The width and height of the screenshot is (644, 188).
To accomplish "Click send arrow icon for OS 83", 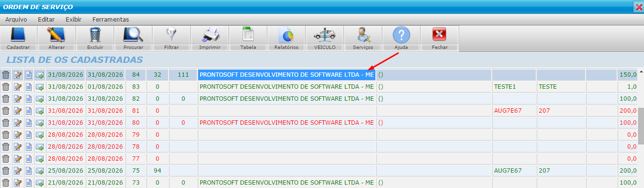I will 40,87.
